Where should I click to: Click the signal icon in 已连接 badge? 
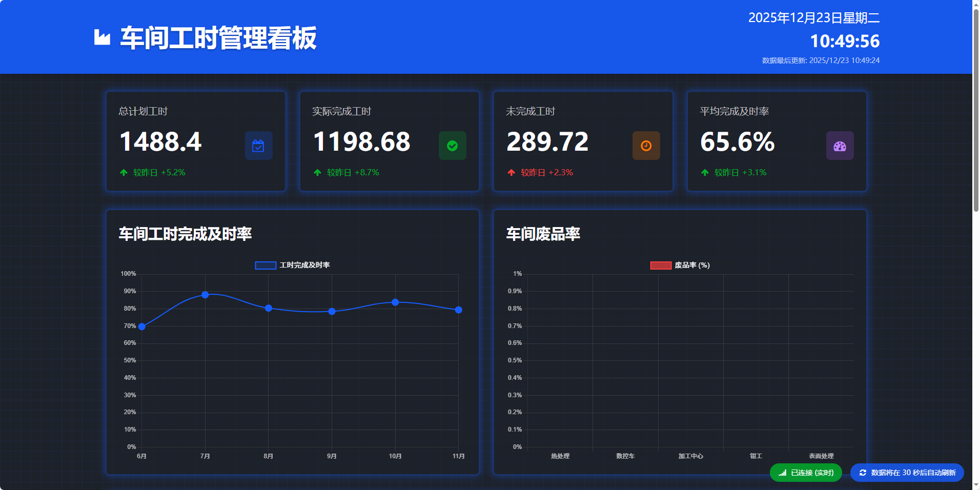[782, 473]
